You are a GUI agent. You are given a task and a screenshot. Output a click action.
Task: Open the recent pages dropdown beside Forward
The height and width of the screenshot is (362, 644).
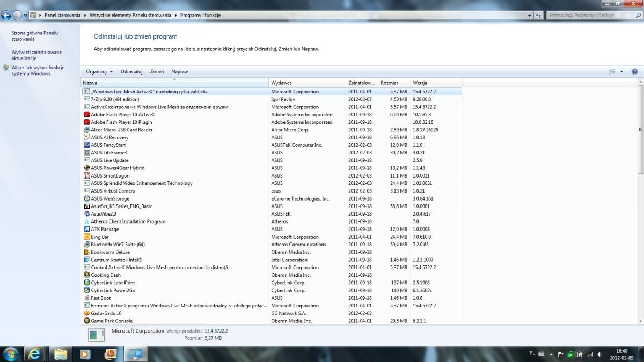point(25,16)
